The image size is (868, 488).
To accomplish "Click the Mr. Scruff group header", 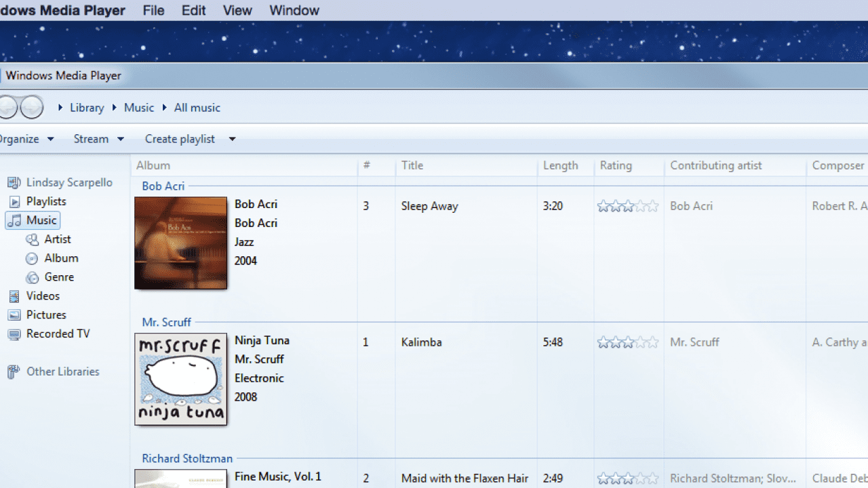I will (167, 322).
